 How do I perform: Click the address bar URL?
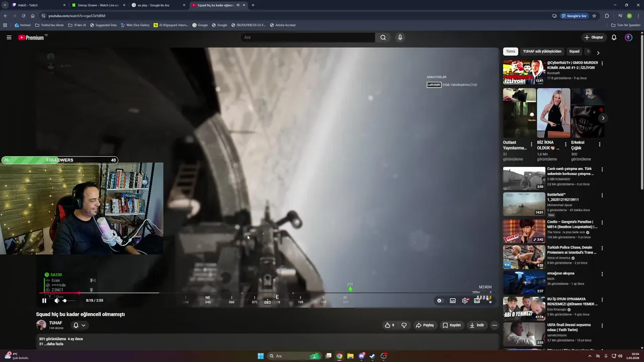click(x=76, y=16)
